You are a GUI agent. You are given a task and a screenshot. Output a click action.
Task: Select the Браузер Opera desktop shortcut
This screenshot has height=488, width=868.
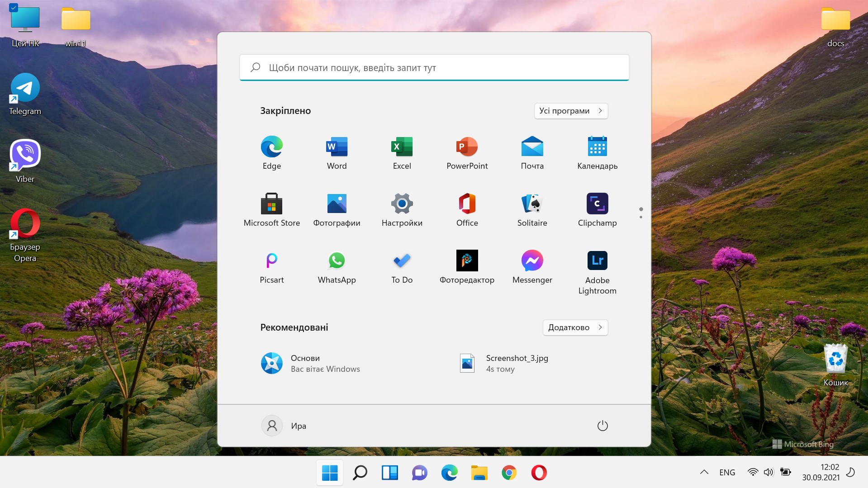coord(25,236)
